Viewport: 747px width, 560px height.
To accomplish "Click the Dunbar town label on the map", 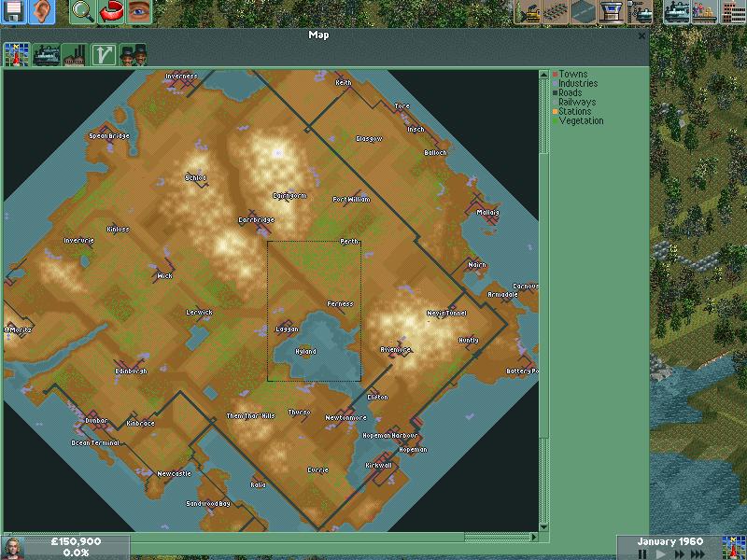I will pos(96,421).
